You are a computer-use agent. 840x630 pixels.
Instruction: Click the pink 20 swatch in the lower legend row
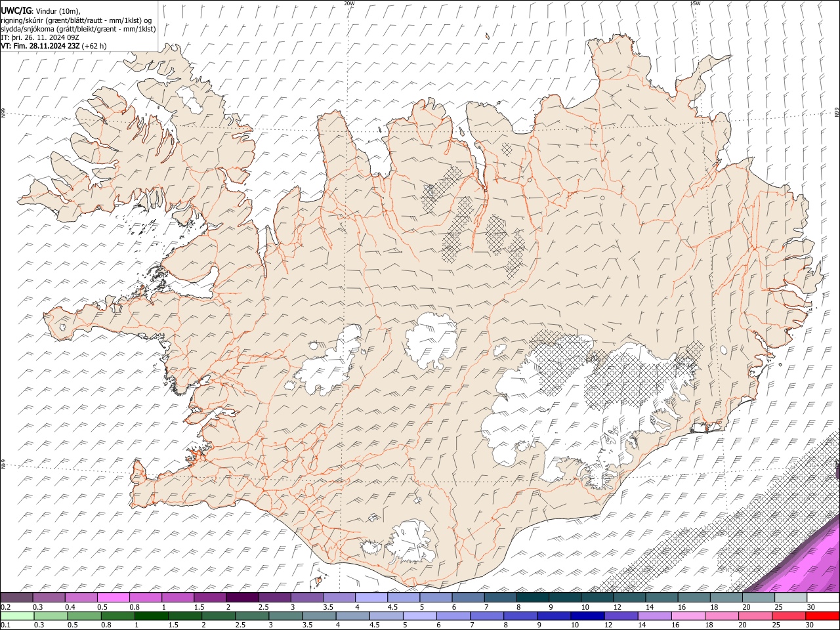pos(755,616)
